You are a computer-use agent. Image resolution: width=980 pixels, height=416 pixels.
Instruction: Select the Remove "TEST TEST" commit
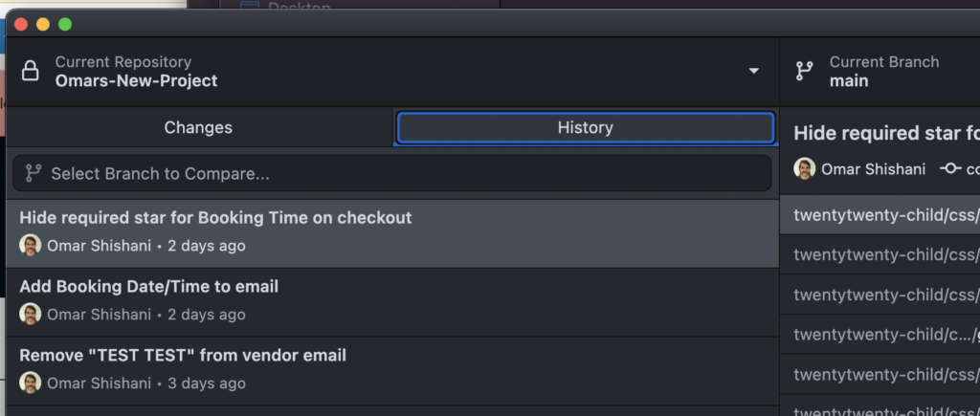(392, 370)
